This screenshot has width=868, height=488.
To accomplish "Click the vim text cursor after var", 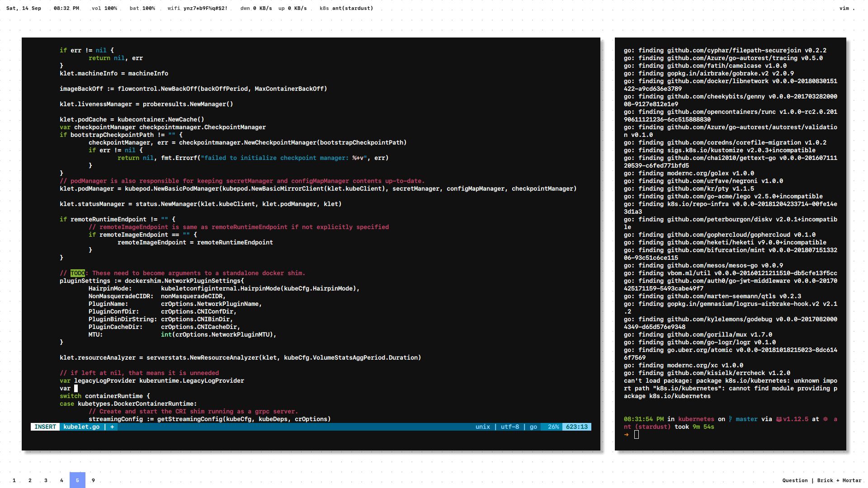I will point(76,388).
